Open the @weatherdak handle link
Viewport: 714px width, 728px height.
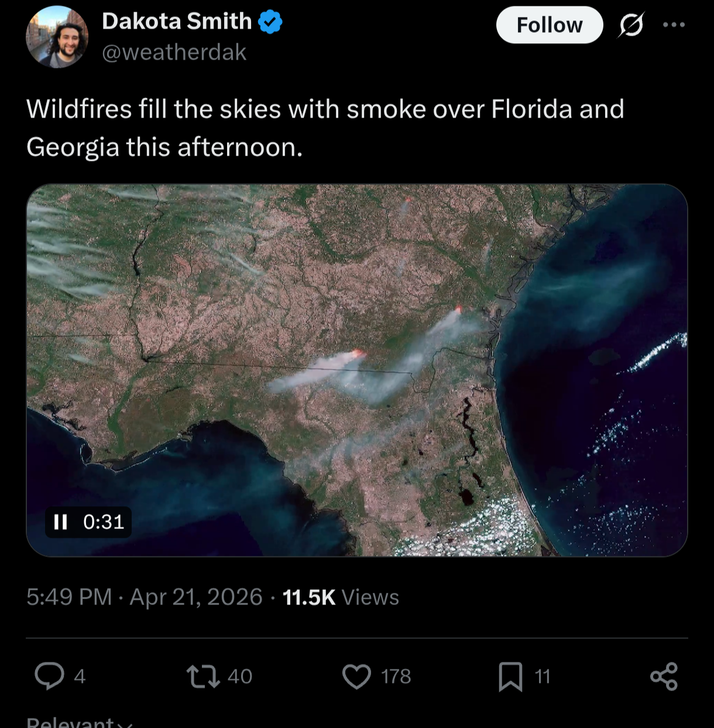(174, 53)
